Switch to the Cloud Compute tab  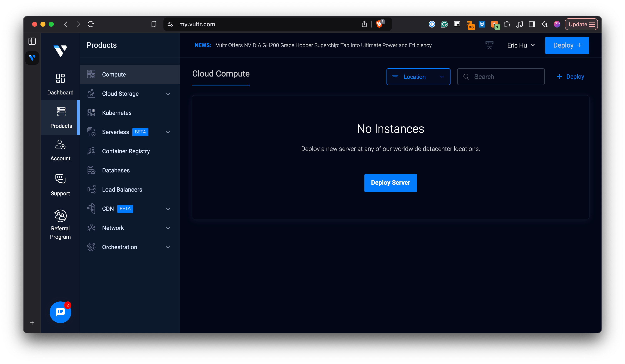coord(221,74)
